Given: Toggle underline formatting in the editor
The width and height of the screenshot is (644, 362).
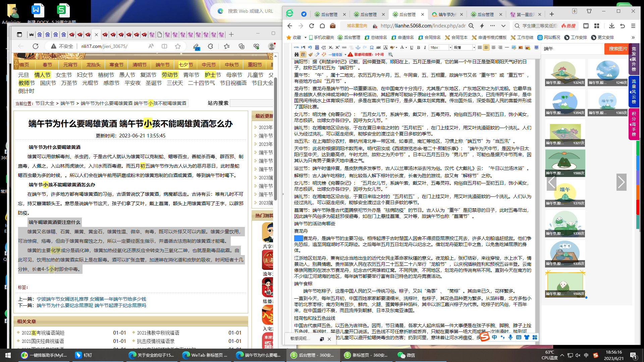Looking at the screenshot, I should (x=412, y=48).
